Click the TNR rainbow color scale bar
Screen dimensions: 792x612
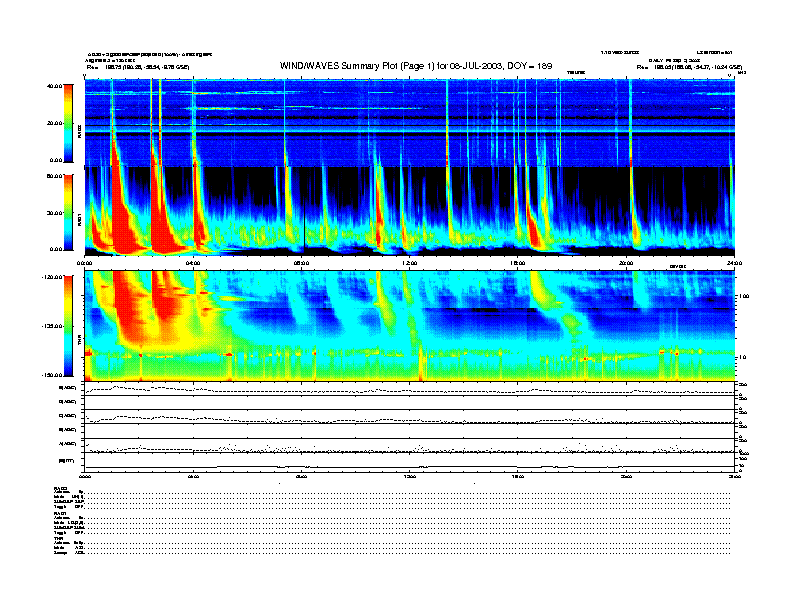pyautogui.click(x=68, y=326)
